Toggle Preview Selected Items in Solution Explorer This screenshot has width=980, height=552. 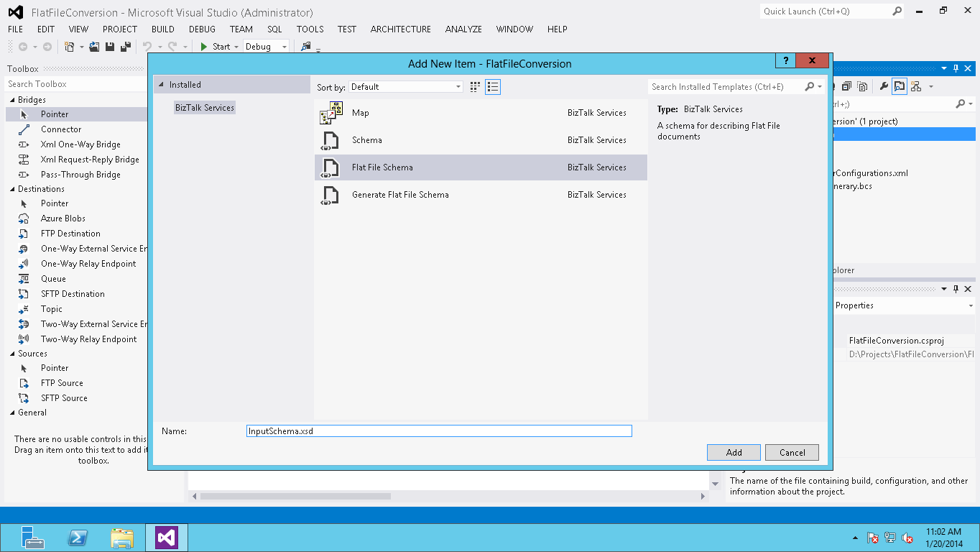[900, 86]
